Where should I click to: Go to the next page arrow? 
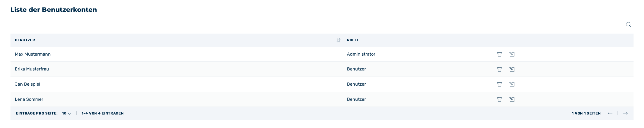coord(625,113)
